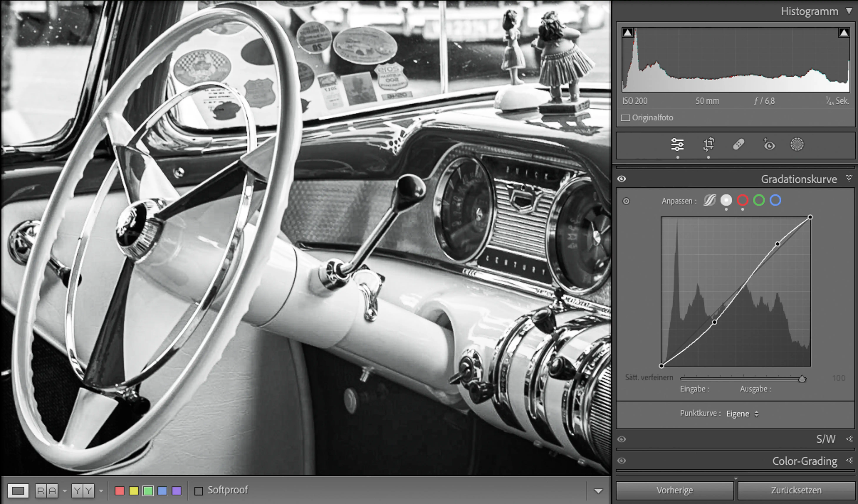Click the ISO 200 histogram readout
Image resolution: width=858 pixels, height=504 pixels.
pyautogui.click(x=635, y=101)
